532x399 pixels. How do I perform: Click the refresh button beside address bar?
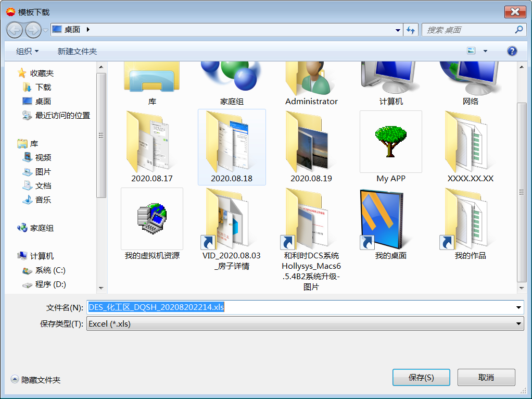click(x=411, y=30)
